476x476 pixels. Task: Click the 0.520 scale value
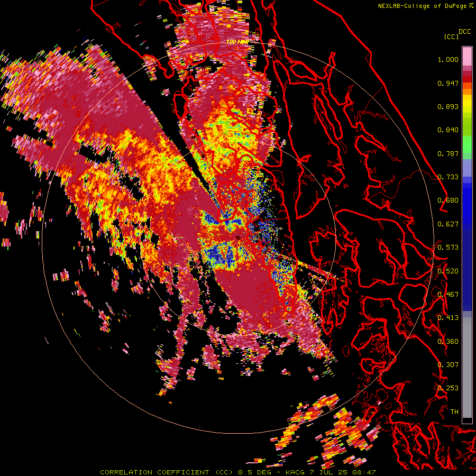(448, 271)
